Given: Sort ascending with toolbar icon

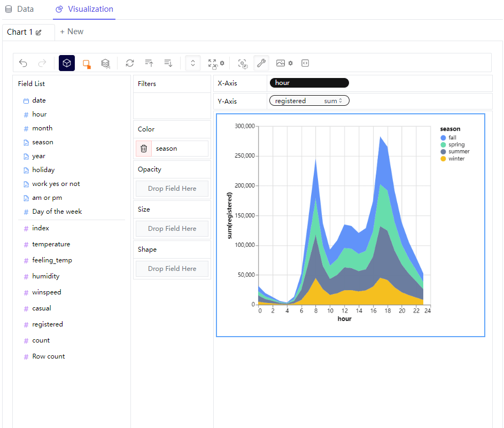Looking at the screenshot, I should (149, 63).
